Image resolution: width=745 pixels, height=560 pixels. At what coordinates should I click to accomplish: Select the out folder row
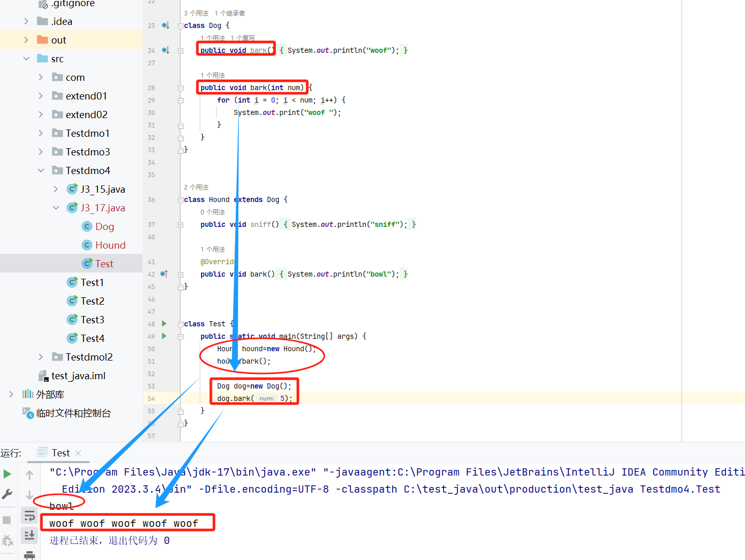coord(71,40)
